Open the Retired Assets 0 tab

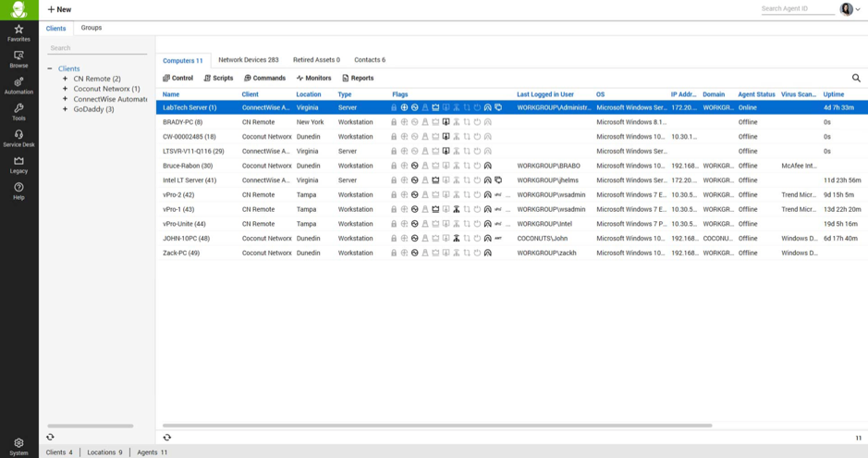click(x=317, y=60)
